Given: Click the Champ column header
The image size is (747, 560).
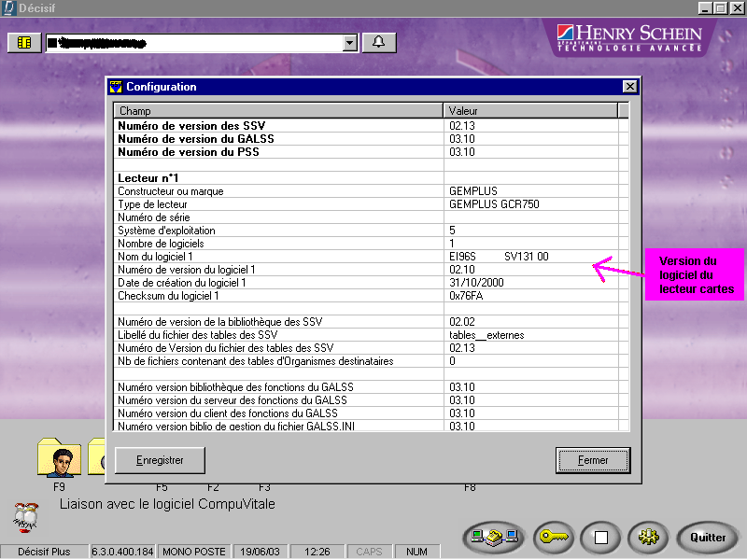Looking at the screenshot, I should tap(278, 111).
